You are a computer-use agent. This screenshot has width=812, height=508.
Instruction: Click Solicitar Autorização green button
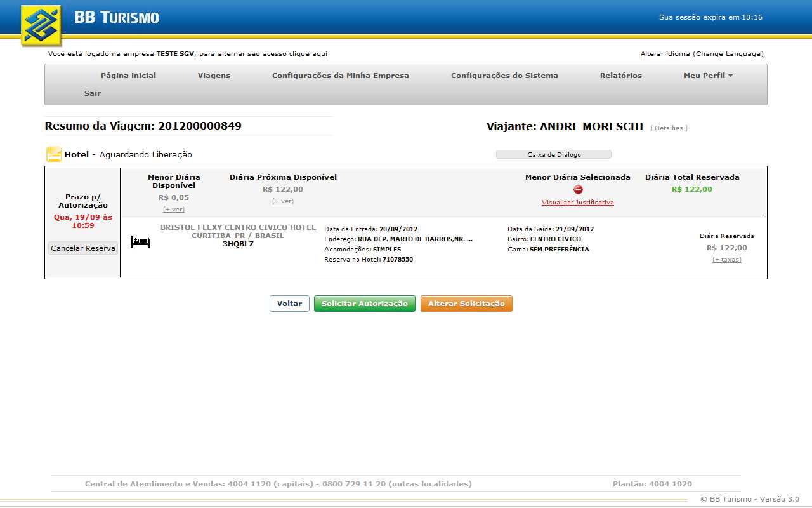365,304
